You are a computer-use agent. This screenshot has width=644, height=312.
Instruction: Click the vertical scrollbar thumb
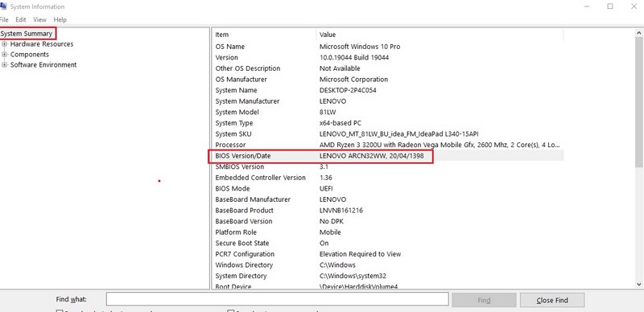click(x=638, y=102)
